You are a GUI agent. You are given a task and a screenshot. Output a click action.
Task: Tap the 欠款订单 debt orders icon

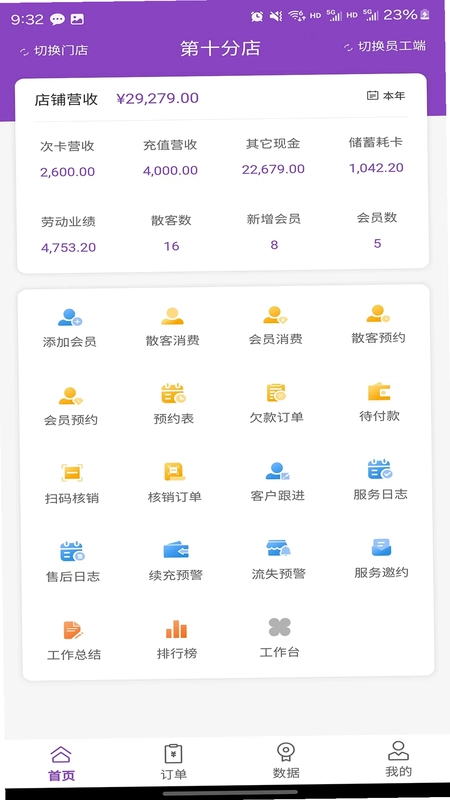coord(277,393)
